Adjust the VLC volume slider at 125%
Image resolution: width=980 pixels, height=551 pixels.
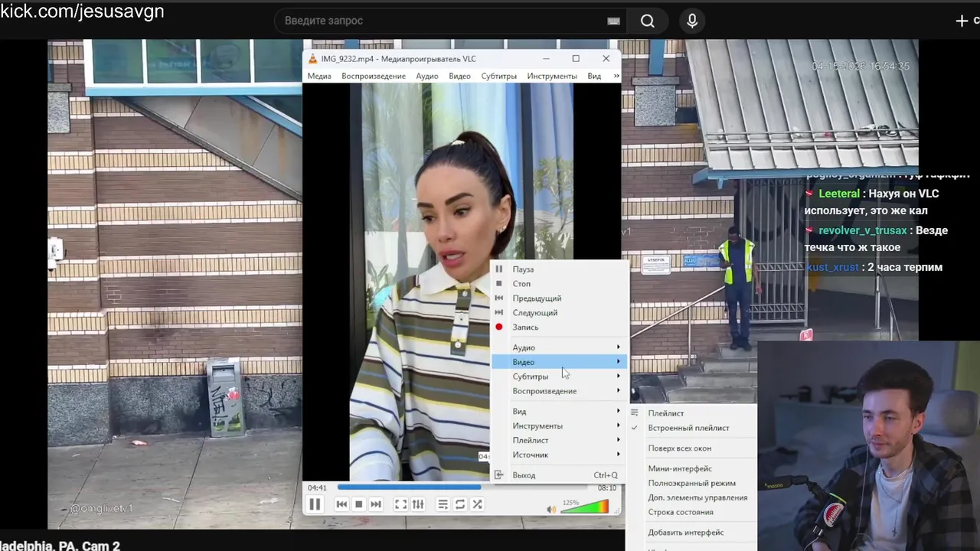point(585,507)
